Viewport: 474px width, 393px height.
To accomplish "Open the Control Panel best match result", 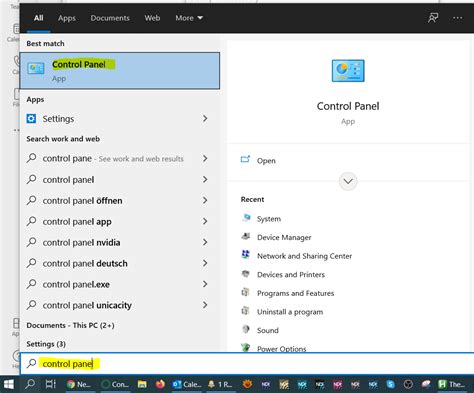I will [x=120, y=71].
